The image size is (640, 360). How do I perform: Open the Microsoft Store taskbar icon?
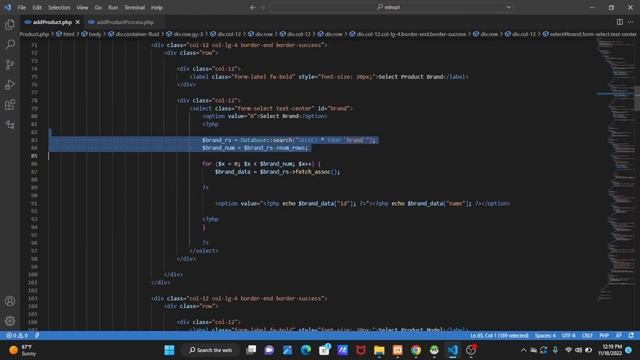pyautogui.click(x=324, y=350)
